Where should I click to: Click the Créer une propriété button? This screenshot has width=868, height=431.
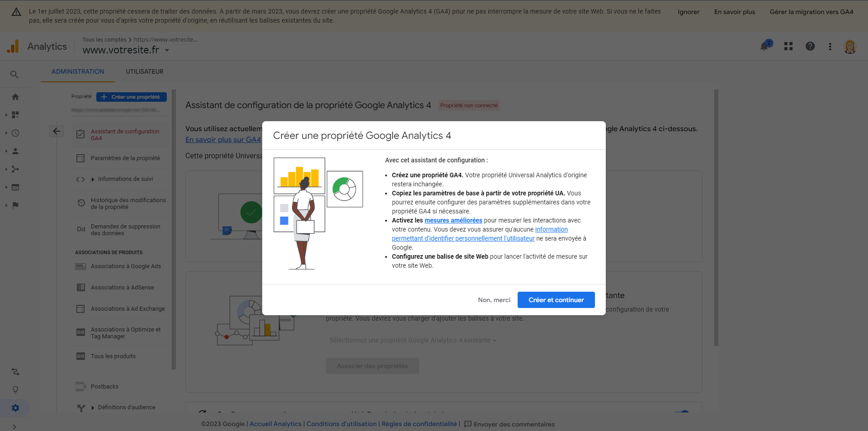coord(132,97)
